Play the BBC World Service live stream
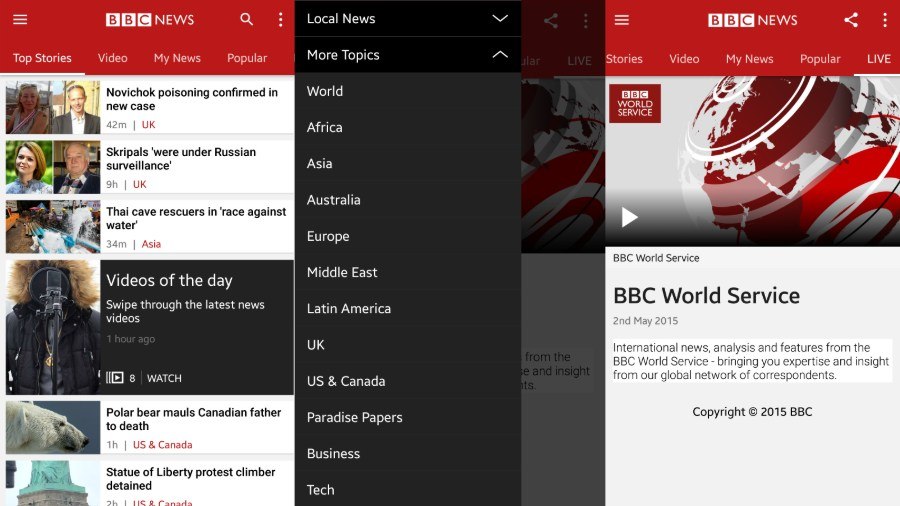The image size is (900, 506). click(x=629, y=217)
